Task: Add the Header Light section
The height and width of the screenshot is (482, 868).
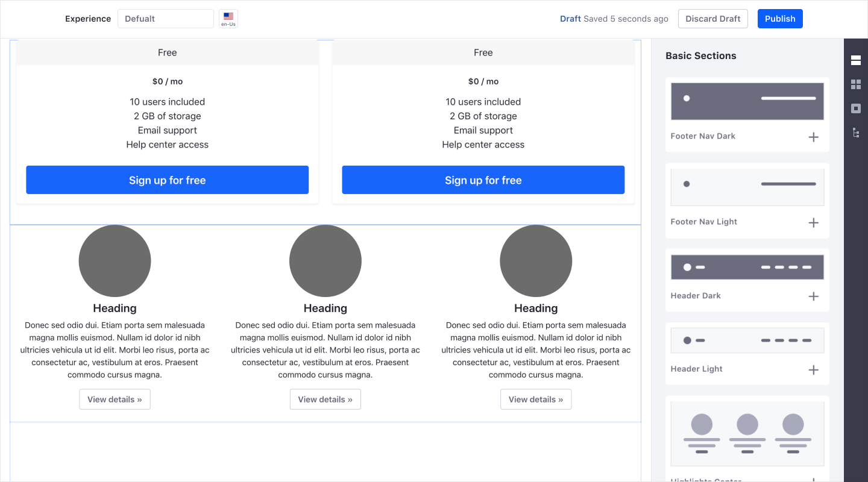Action: tap(813, 370)
